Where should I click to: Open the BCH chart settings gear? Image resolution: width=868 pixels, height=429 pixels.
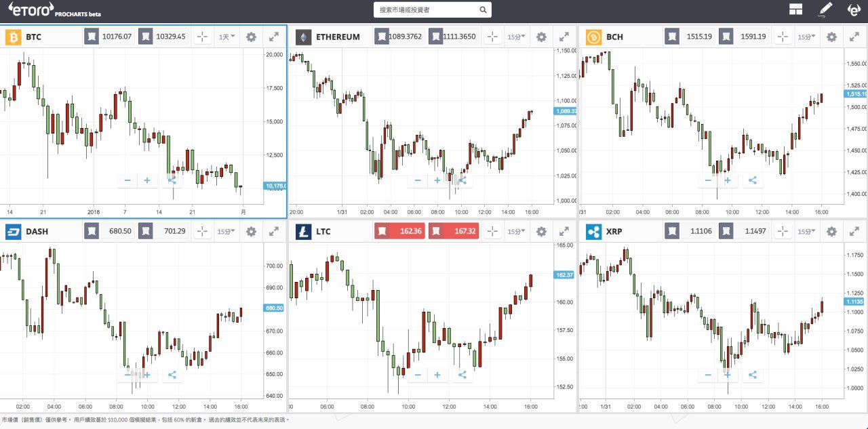tap(831, 37)
